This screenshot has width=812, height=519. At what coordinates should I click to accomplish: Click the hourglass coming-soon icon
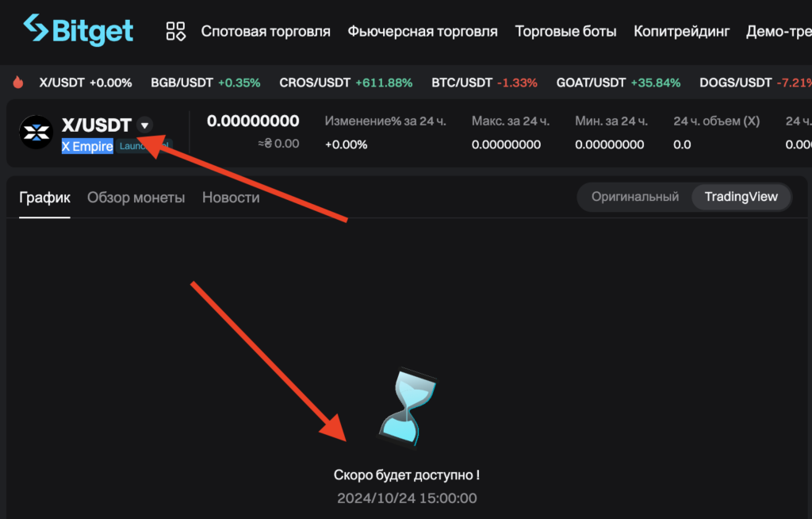coord(407,406)
